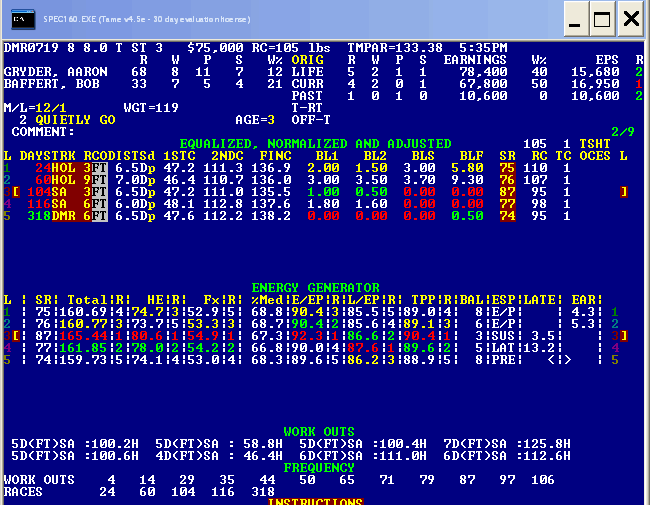Click the TMPAR=133.38 value

[x=395, y=48]
